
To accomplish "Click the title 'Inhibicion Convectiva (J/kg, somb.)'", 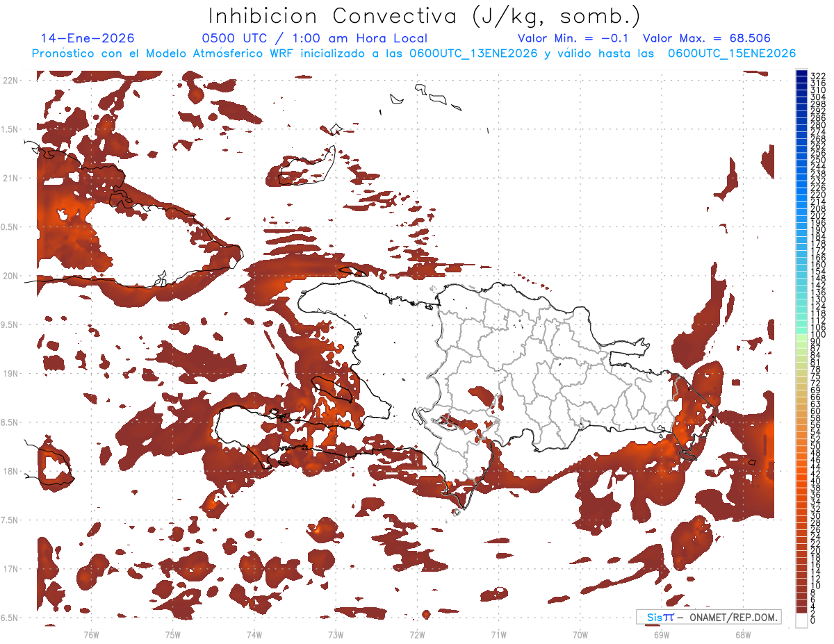I will point(424,15).
